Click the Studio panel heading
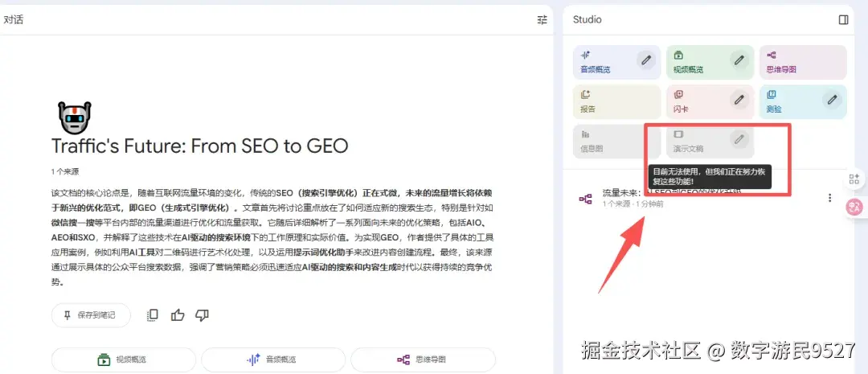Image resolution: width=868 pixels, height=374 pixels. click(x=587, y=20)
